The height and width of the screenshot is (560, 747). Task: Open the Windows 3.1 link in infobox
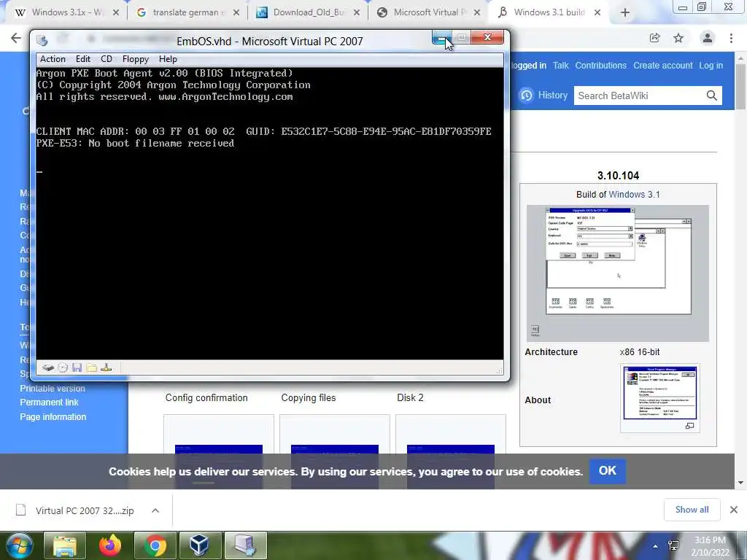[x=634, y=194]
